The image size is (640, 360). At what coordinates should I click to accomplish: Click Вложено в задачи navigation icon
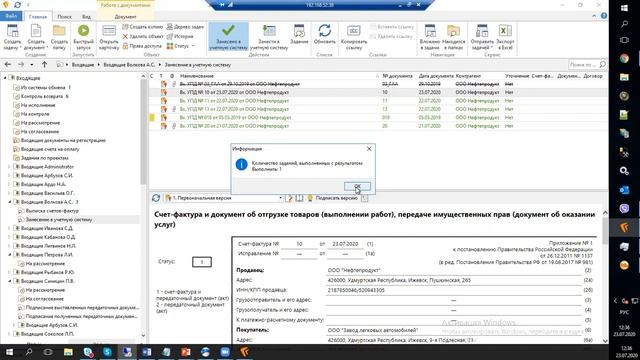click(430, 37)
